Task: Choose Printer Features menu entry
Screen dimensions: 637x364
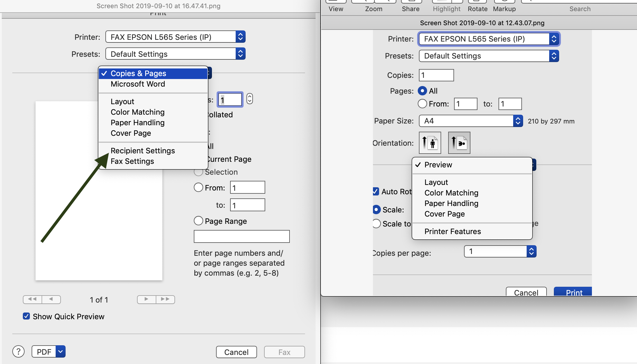Action: [453, 231]
